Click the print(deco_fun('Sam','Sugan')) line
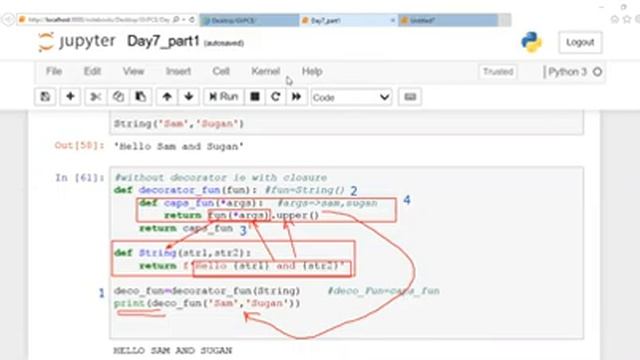The height and width of the screenshot is (360, 640). [x=207, y=303]
